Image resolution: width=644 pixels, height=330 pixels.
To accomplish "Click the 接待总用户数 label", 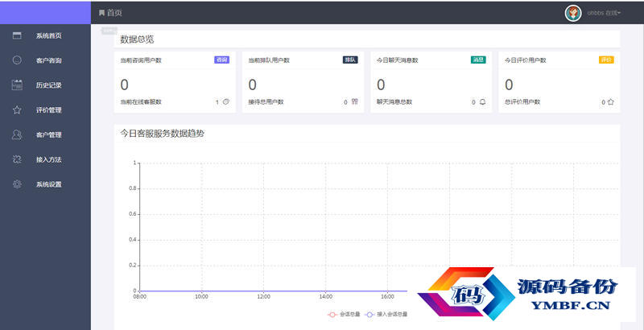I will pyautogui.click(x=266, y=102).
